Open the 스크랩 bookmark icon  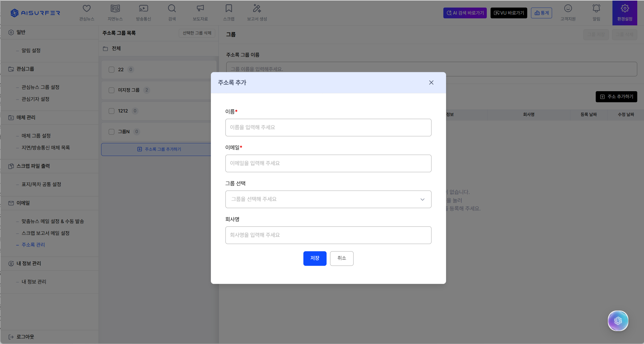pyautogui.click(x=229, y=9)
